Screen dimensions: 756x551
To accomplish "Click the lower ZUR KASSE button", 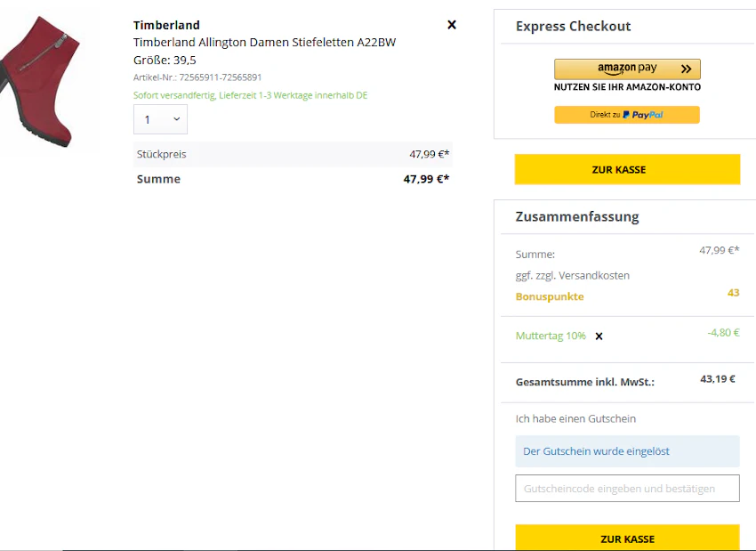I will 627,538.
